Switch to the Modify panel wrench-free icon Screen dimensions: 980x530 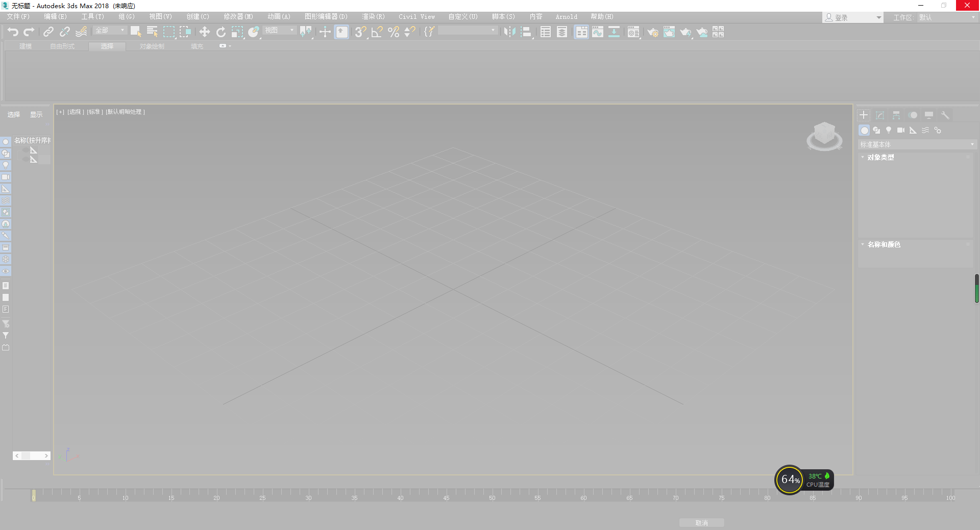click(879, 115)
